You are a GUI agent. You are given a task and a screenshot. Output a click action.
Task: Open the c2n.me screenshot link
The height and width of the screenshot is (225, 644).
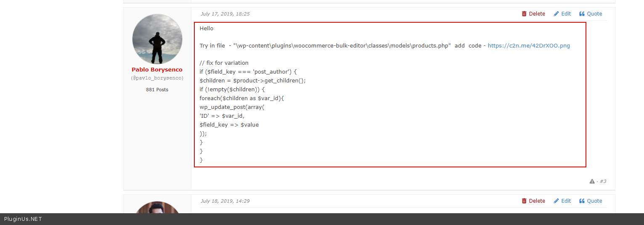529,46
